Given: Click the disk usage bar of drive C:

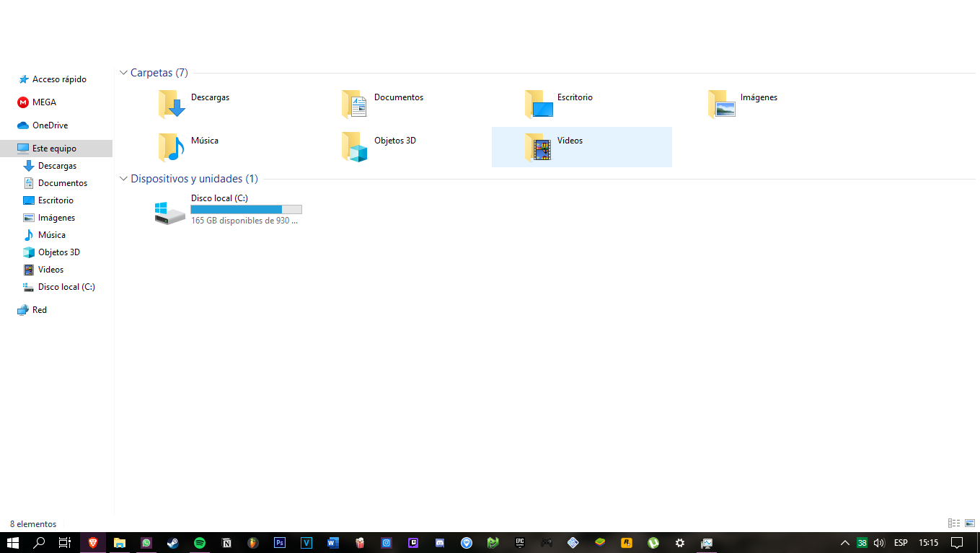Looking at the screenshot, I should (246, 209).
